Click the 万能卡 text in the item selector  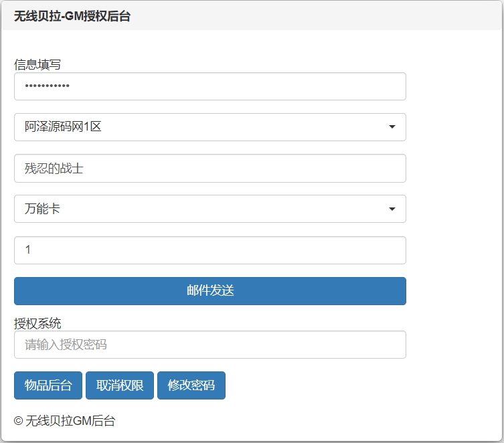[43, 209]
